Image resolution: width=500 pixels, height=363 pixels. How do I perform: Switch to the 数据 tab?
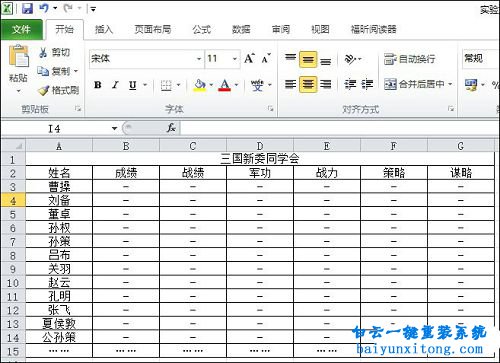click(x=241, y=29)
